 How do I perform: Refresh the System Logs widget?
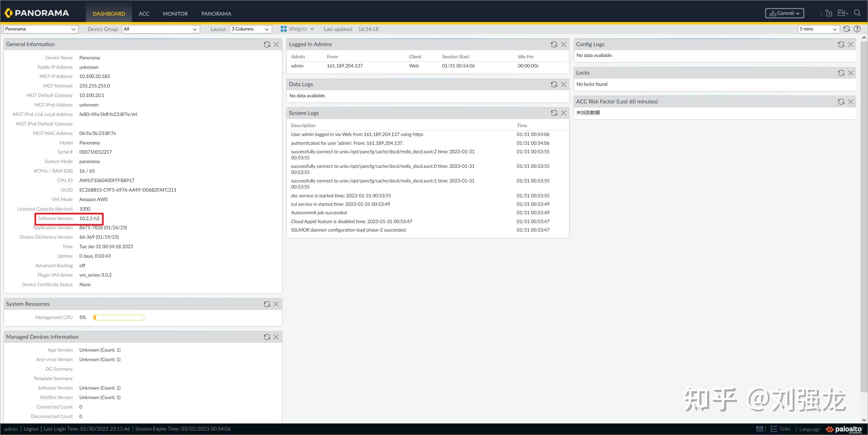click(x=554, y=113)
